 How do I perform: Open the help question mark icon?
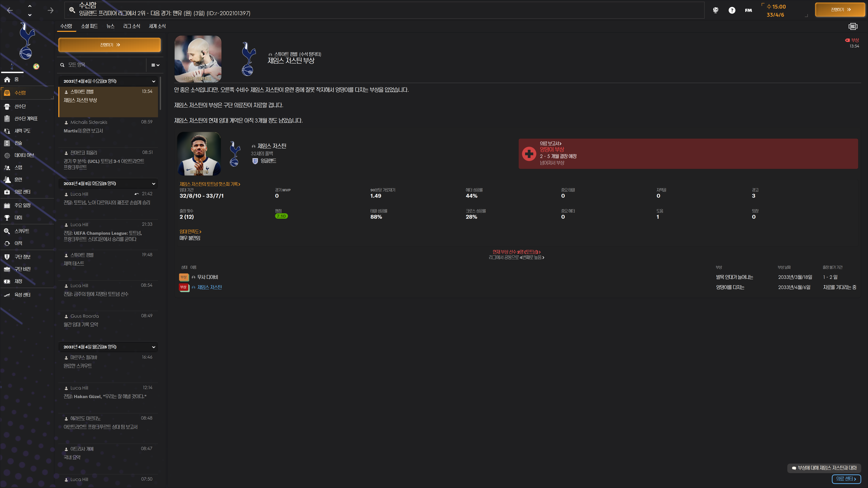[731, 10]
